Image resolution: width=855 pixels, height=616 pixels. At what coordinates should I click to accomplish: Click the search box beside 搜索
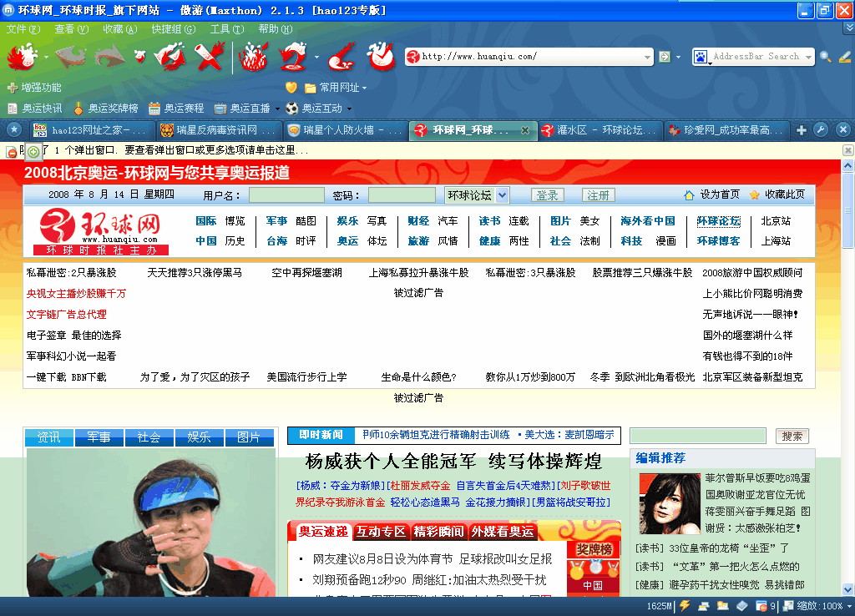[x=698, y=436]
